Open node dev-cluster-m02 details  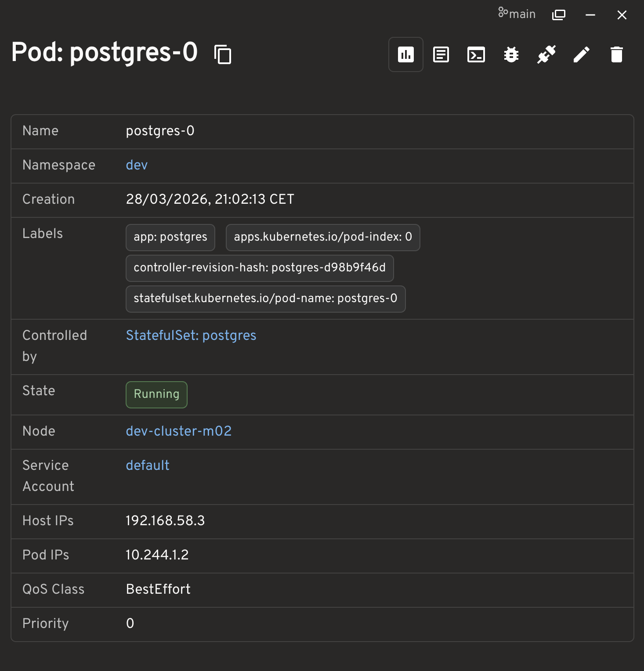[178, 431]
